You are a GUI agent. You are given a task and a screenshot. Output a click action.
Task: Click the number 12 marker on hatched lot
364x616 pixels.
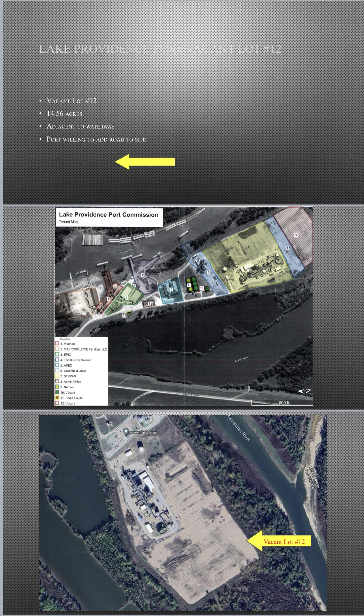tap(296, 235)
